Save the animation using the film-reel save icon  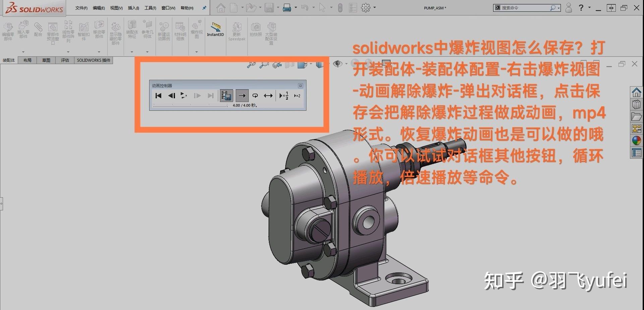pos(226,96)
